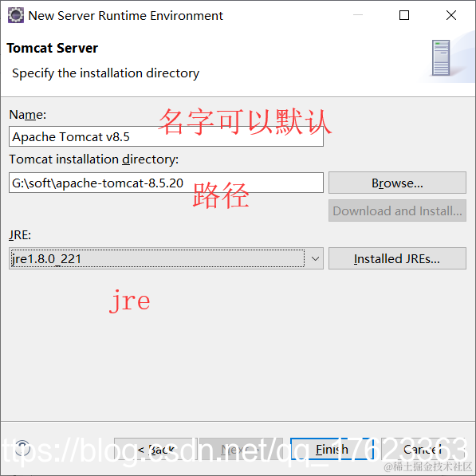This screenshot has width=476, height=476.
Task: Click the Eclipse gear icon in title bar
Action: (15, 15)
